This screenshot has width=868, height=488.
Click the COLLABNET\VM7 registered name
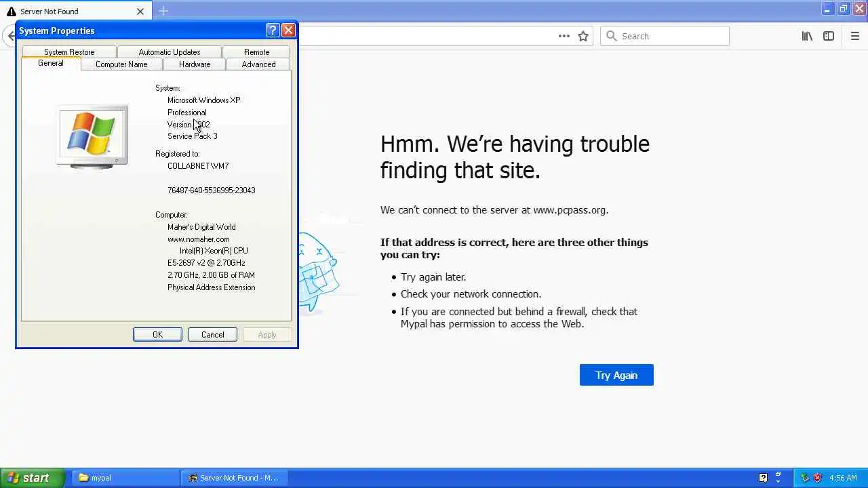(x=198, y=166)
